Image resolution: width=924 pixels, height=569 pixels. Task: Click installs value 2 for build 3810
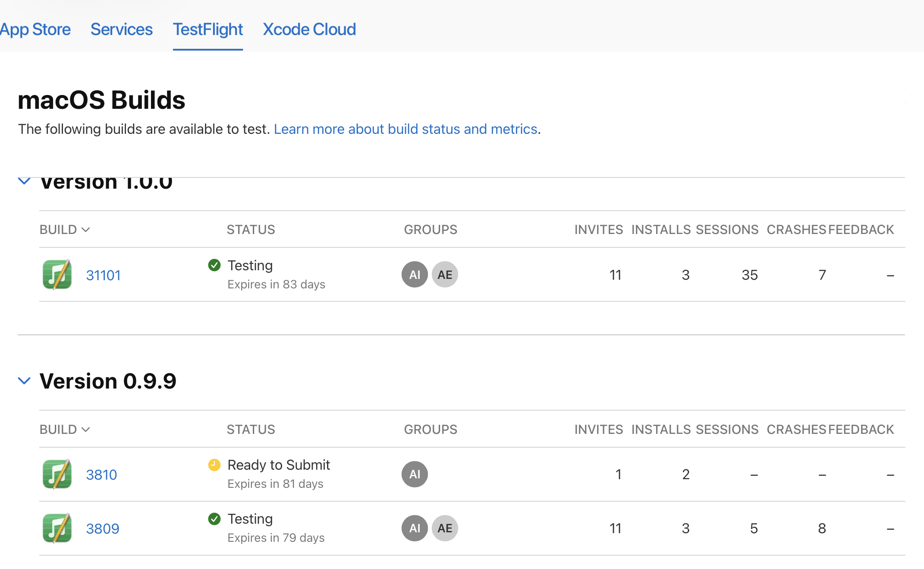click(686, 474)
